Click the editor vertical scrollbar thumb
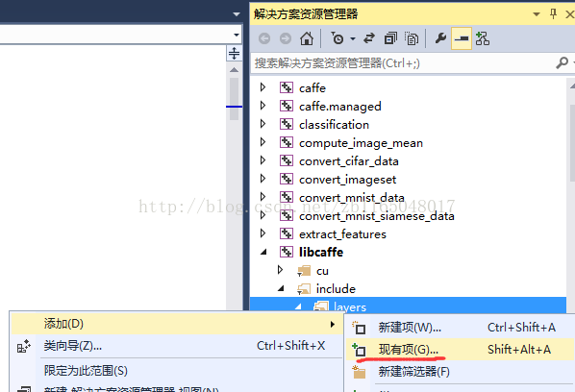575x392 pixels. [x=234, y=98]
